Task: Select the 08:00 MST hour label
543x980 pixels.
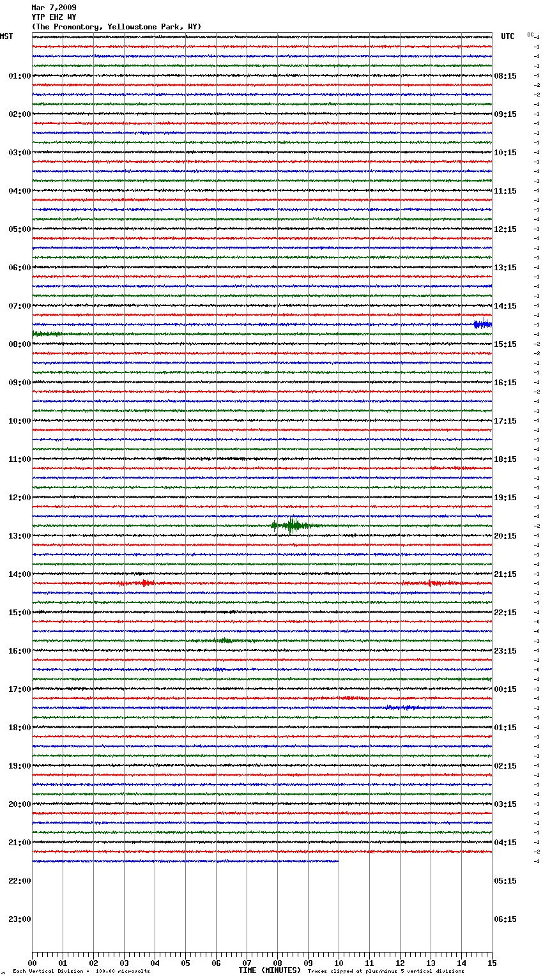Action: pos(20,344)
